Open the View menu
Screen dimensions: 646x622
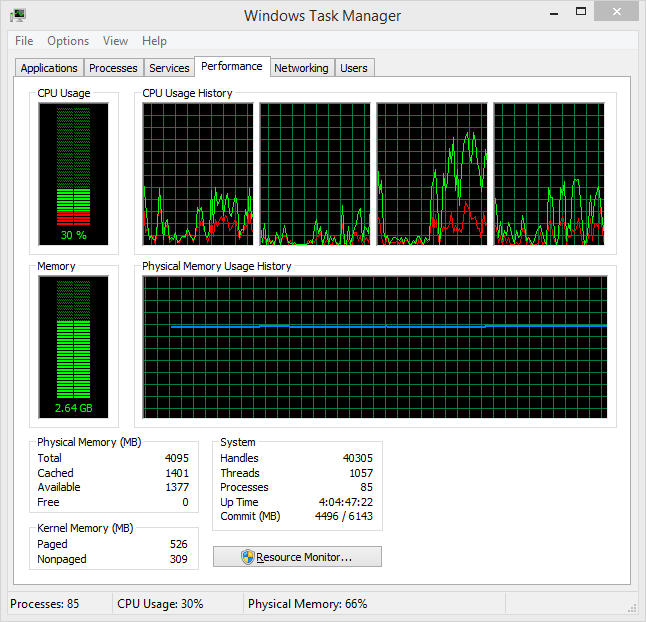click(x=115, y=41)
